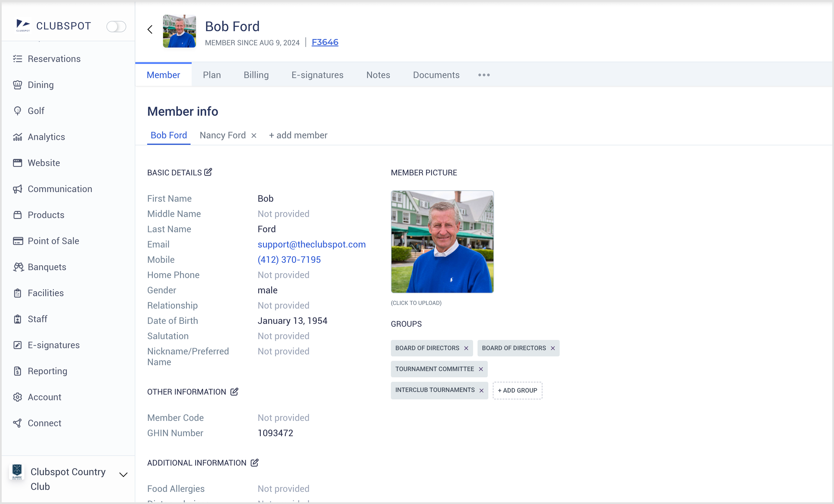Open the Reporting section
Viewport: 834px width, 504px height.
click(48, 371)
